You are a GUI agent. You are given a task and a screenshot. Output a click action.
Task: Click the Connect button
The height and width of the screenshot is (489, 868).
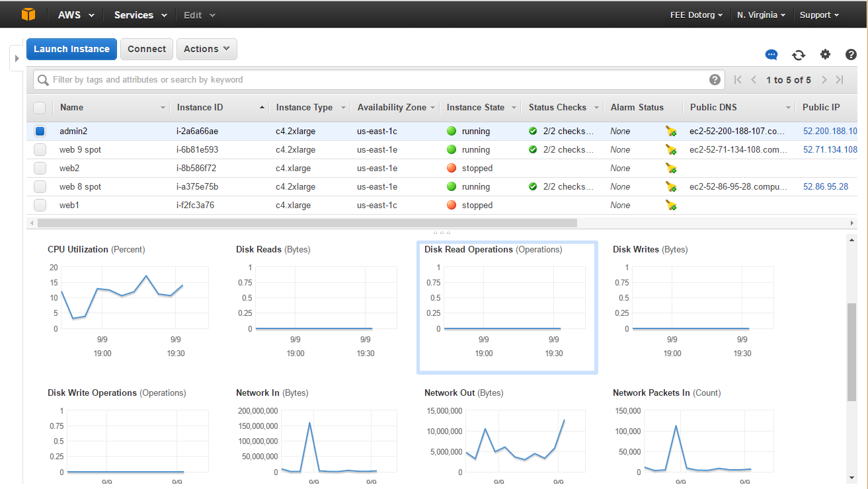click(147, 49)
